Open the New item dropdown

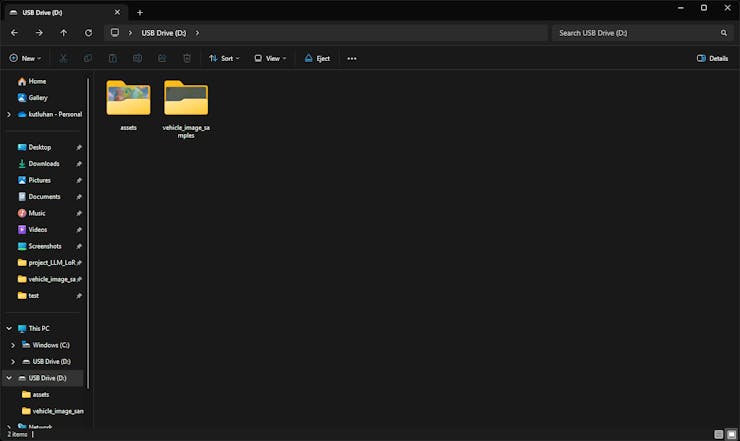coord(25,59)
